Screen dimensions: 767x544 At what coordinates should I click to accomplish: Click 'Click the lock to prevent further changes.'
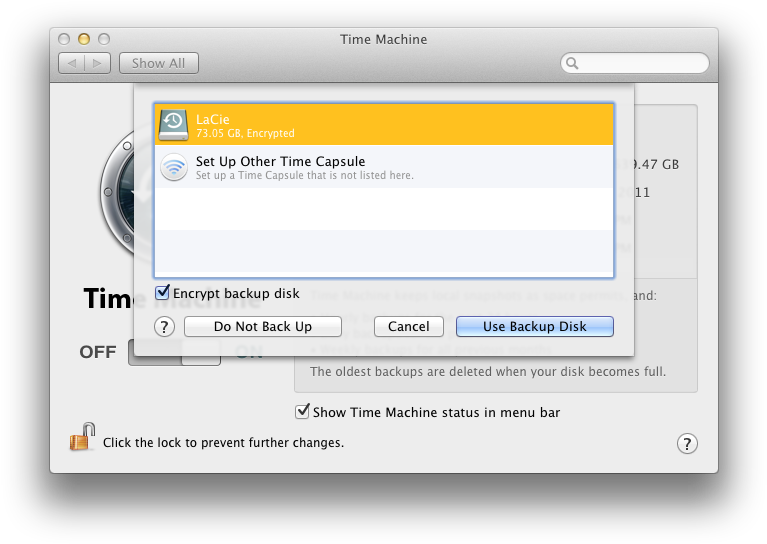pos(223,443)
